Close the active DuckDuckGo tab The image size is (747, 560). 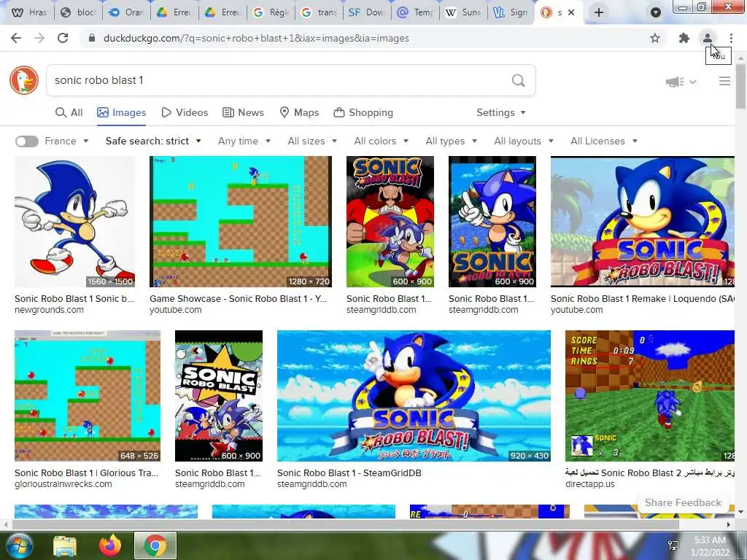click(571, 12)
